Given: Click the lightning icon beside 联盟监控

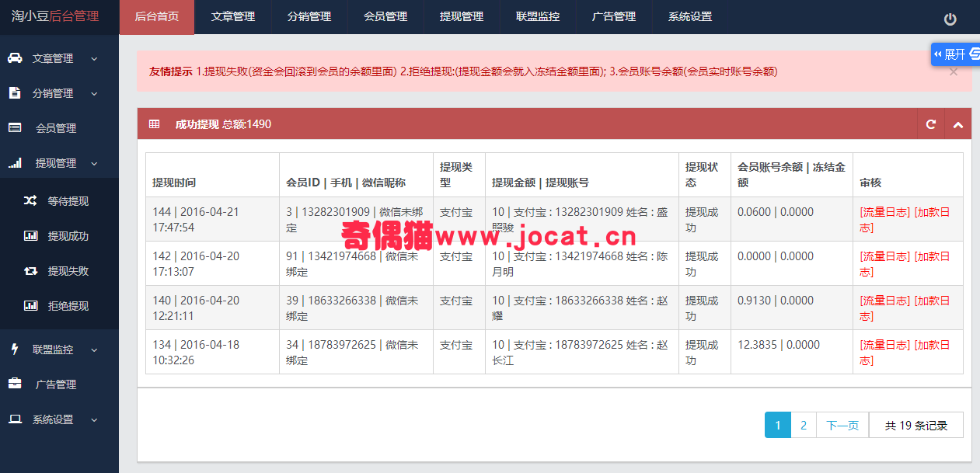Looking at the screenshot, I should (x=14, y=349).
